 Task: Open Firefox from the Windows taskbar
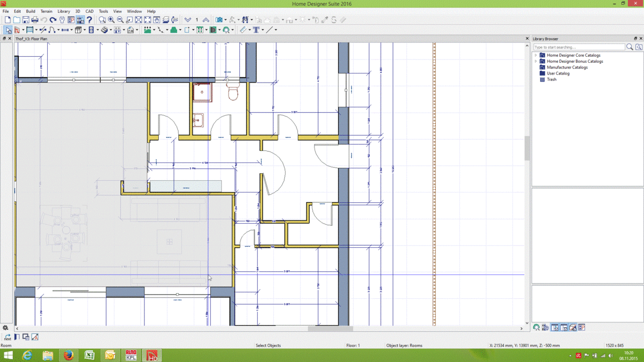(x=68, y=355)
